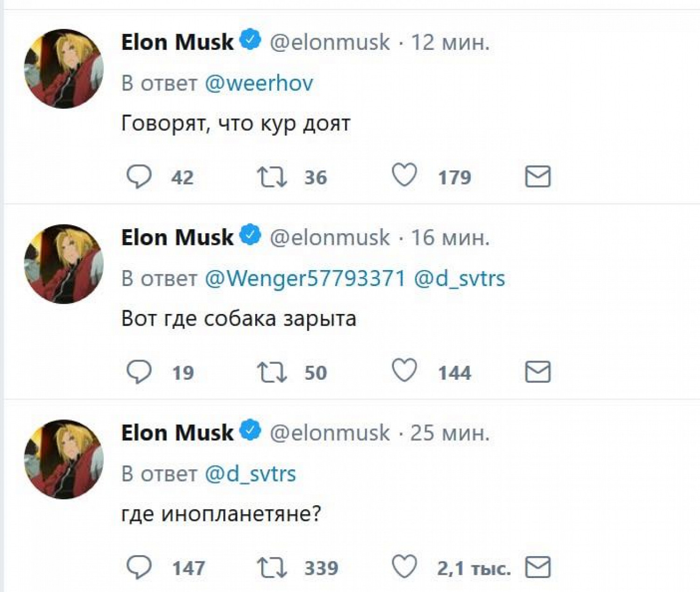Open the @Wenger57793371 mention link
The image size is (700, 592).
305,279
